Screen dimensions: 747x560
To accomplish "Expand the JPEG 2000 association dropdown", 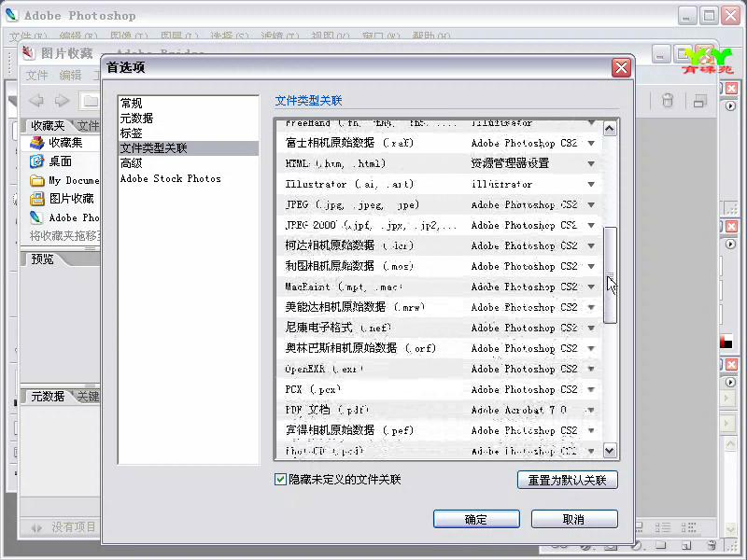I will click(591, 225).
